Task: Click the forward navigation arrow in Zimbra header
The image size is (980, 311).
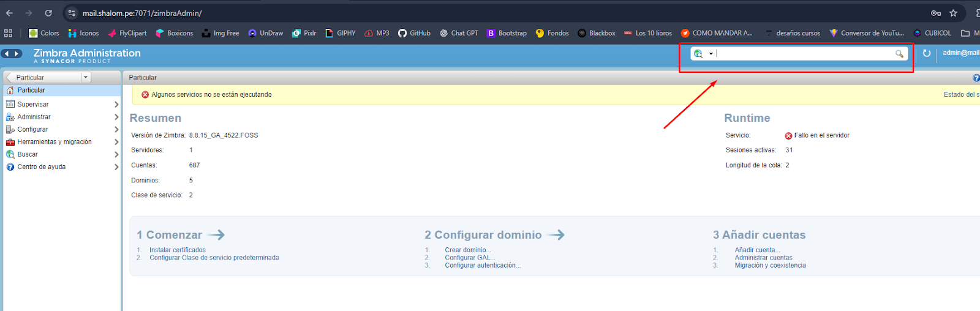Action: [x=17, y=54]
